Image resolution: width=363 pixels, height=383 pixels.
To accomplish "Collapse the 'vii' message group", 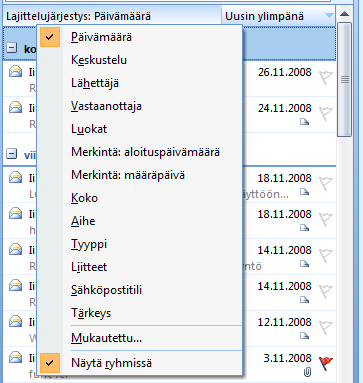I will click(11, 154).
